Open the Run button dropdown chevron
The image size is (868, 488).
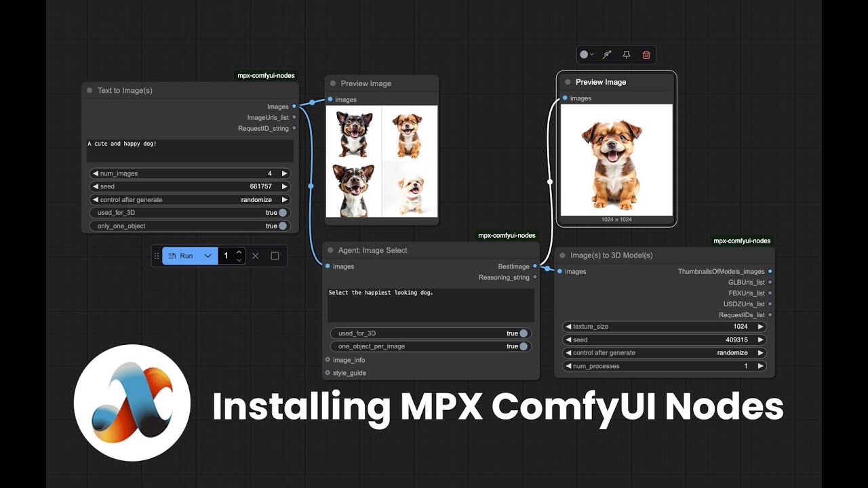point(208,256)
